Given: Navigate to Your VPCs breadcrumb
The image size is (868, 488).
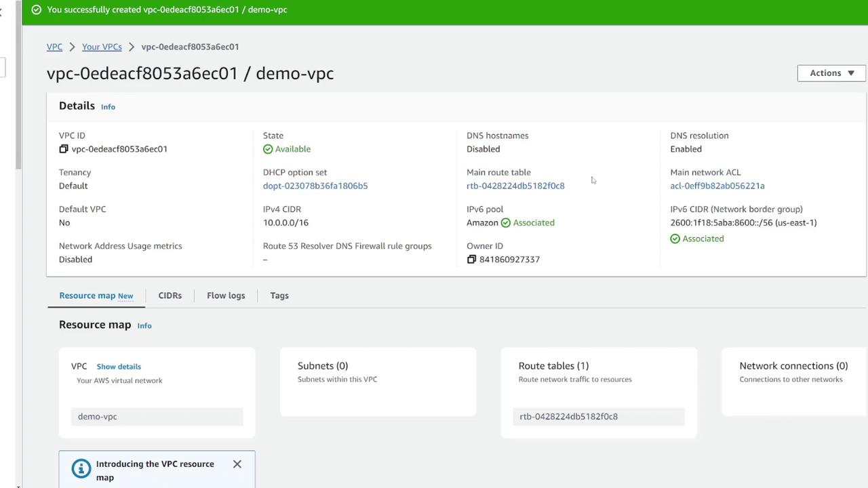Looking at the screenshot, I should tap(102, 47).
